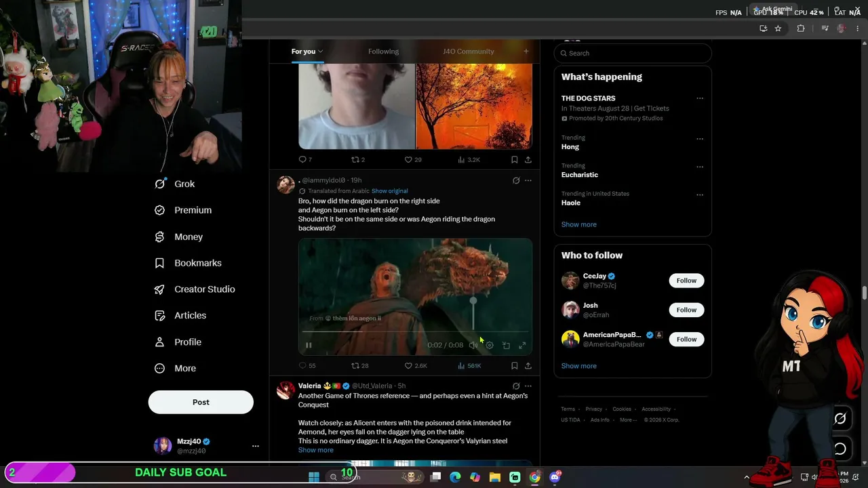Image resolution: width=868 pixels, height=488 pixels.
Task: Follow Josh @oErrah
Action: coord(686,310)
